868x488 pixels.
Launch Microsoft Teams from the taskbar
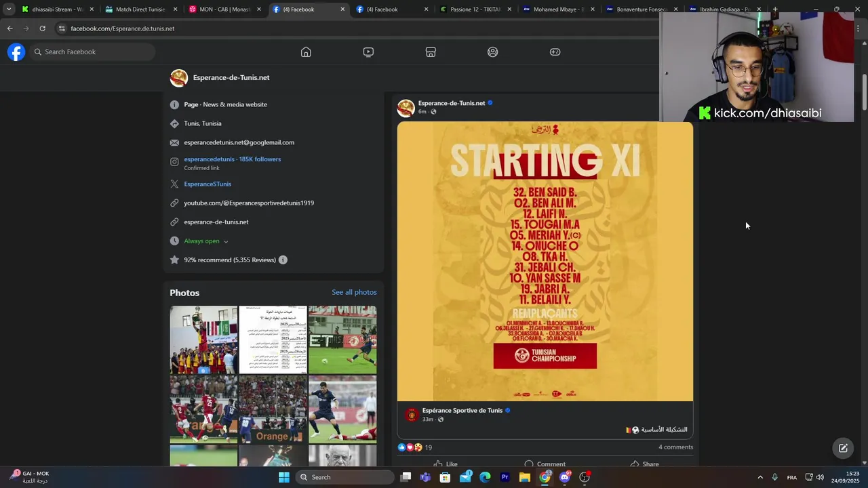click(425, 477)
